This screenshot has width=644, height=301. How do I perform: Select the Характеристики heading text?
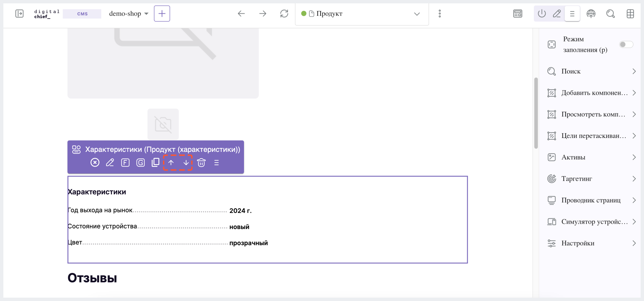pyautogui.click(x=97, y=192)
